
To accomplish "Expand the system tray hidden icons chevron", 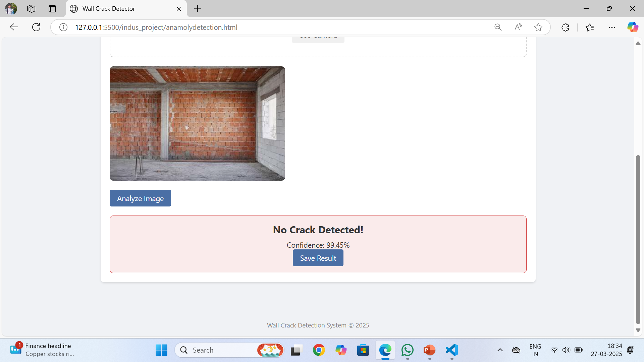I will click(x=500, y=350).
